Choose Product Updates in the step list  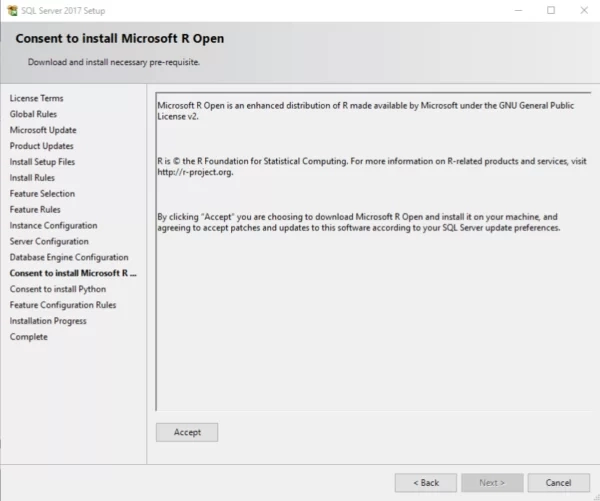(x=41, y=146)
